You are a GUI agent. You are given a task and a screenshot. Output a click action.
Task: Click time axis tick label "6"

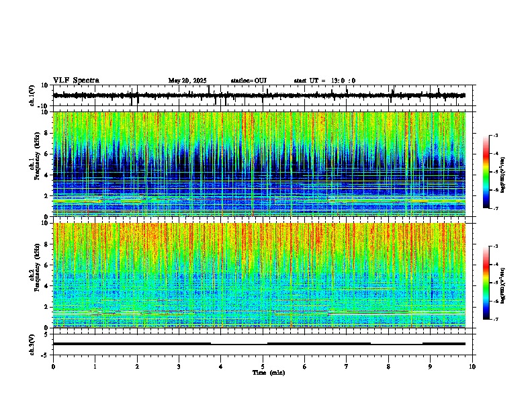[305, 367]
